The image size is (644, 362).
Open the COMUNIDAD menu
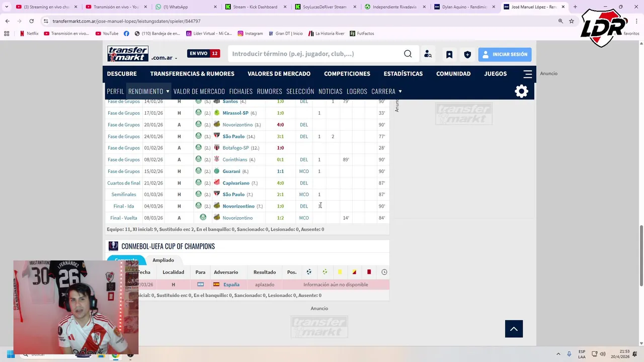tap(453, 74)
